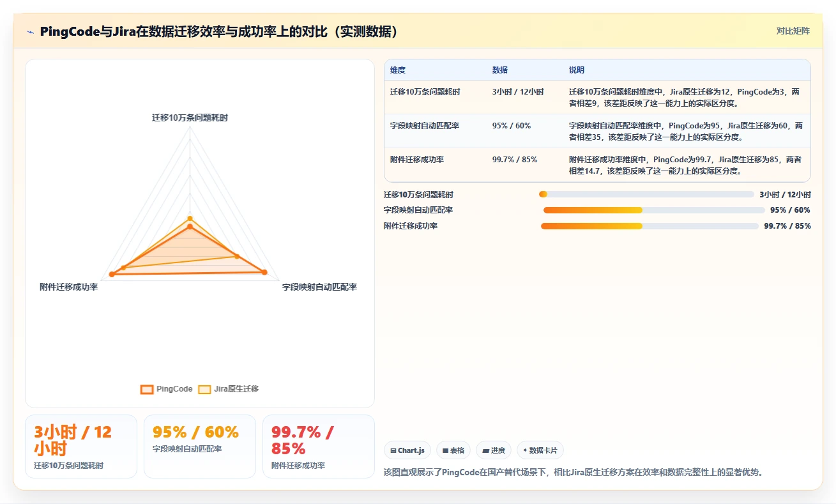
Task: Click table value 95% / 60%
Action: click(x=512, y=126)
